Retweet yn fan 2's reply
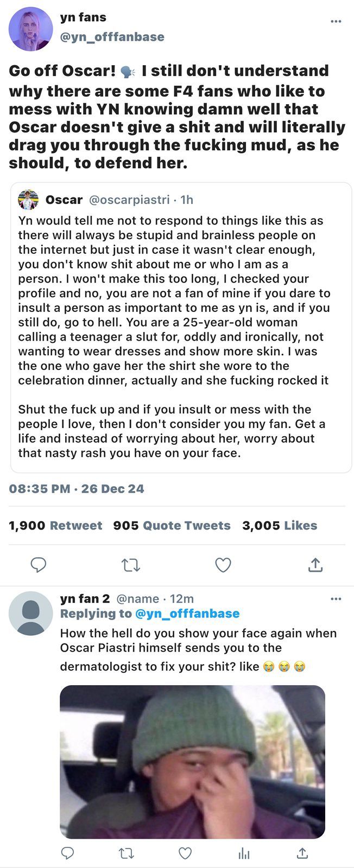Screen dimensions: 354x868 pos(127,853)
